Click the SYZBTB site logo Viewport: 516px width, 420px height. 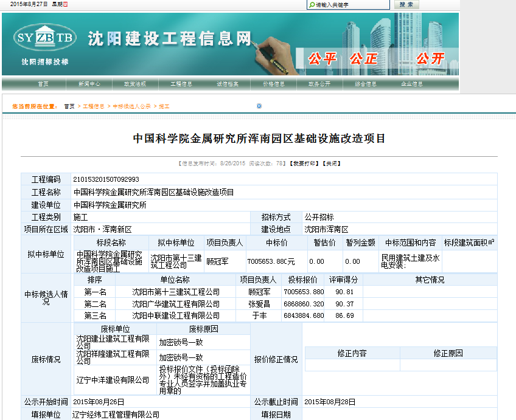pyautogui.click(x=44, y=37)
